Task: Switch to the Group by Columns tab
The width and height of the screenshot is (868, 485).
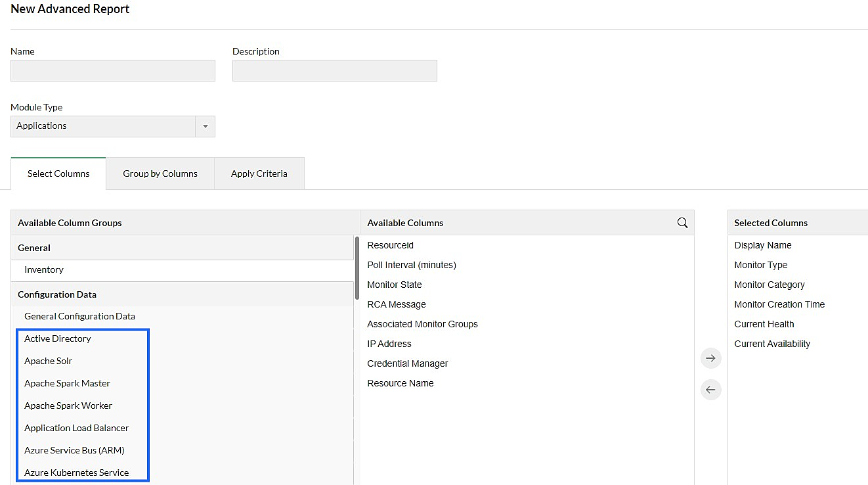Action: [160, 173]
